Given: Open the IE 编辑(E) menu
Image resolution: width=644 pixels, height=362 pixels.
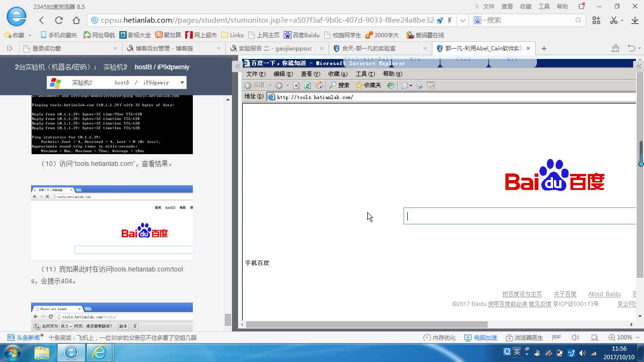Looking at the screenshot, I should (x=283, y=74).
